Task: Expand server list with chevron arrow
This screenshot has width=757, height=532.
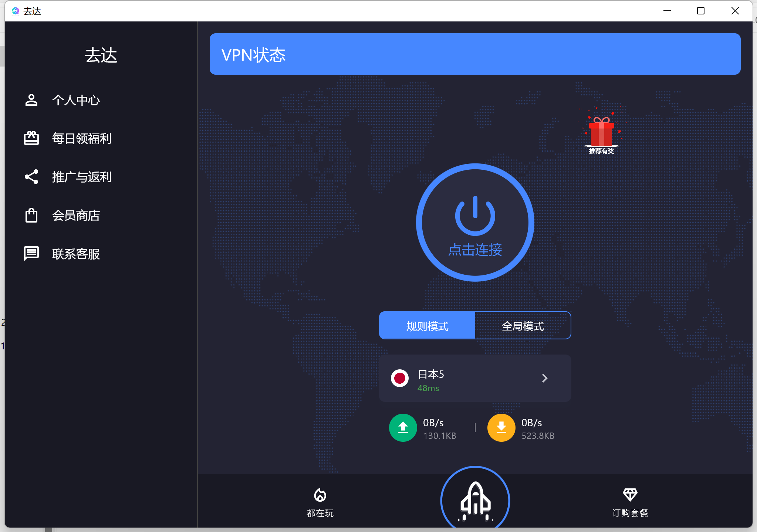Action: click(x=545, y=378)
